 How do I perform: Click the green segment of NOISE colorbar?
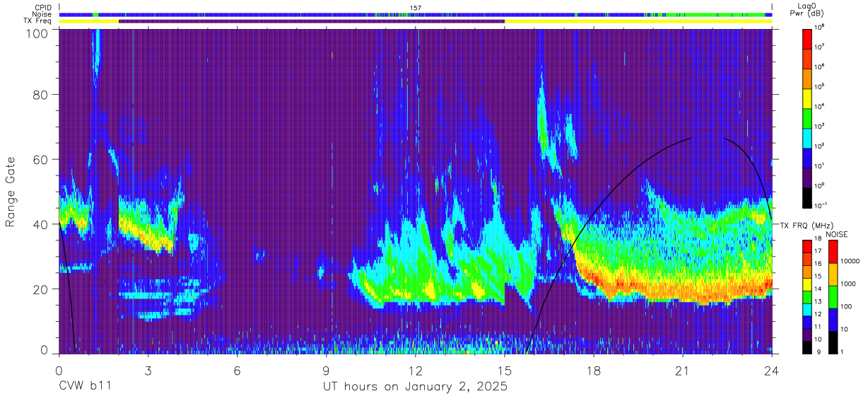[833, 296]
